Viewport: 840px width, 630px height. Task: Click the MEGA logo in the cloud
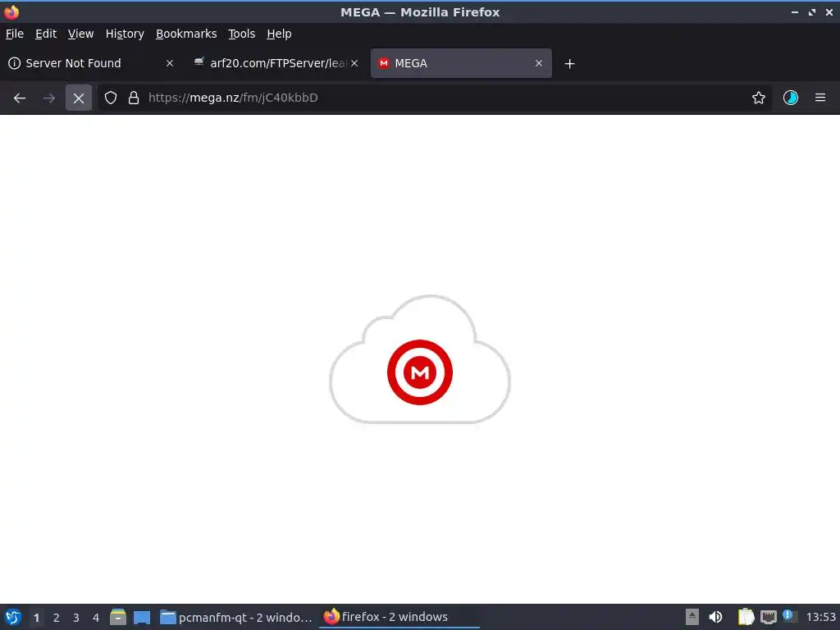point(420,372)
